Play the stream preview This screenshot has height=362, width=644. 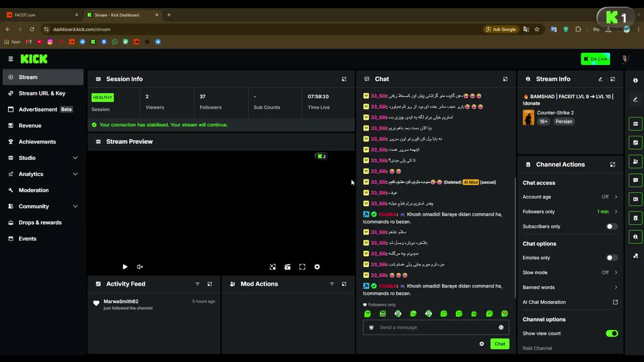(x=125, y=267)
